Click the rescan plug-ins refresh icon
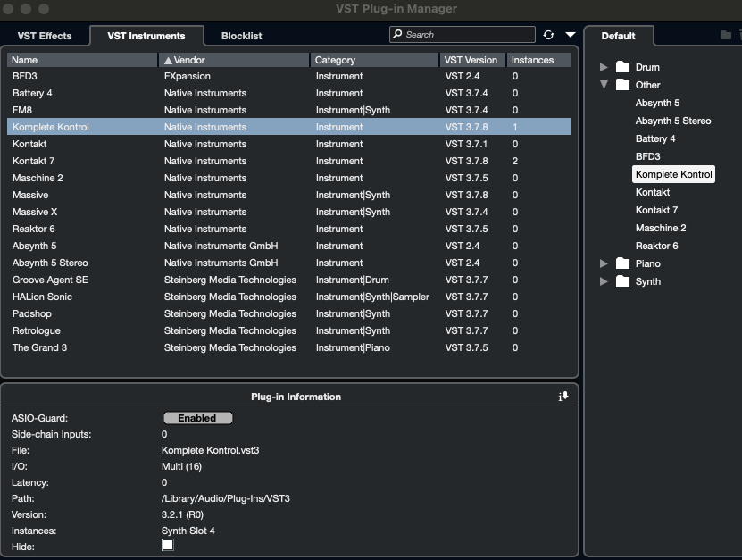Viewport: 742px width, 560px height. pyautogui.click(x=548, y=35)
